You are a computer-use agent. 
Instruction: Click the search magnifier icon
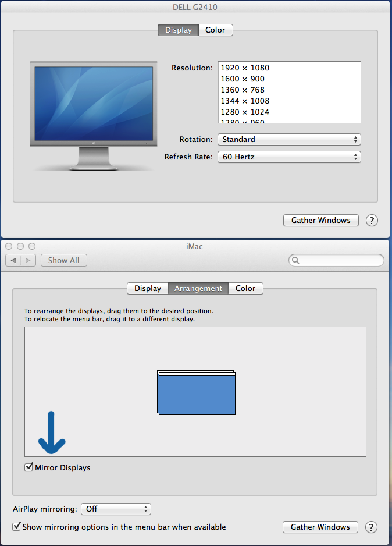click(295, 260)
